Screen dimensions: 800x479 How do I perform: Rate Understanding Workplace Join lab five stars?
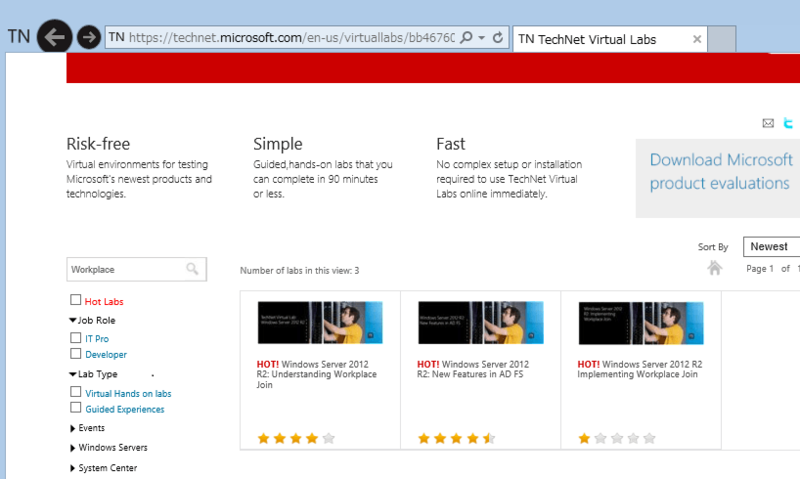329,438
